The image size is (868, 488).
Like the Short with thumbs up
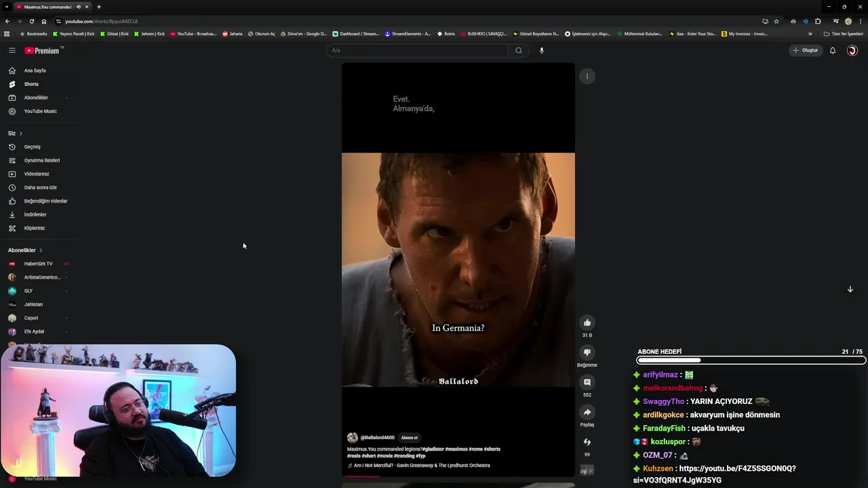587,323
